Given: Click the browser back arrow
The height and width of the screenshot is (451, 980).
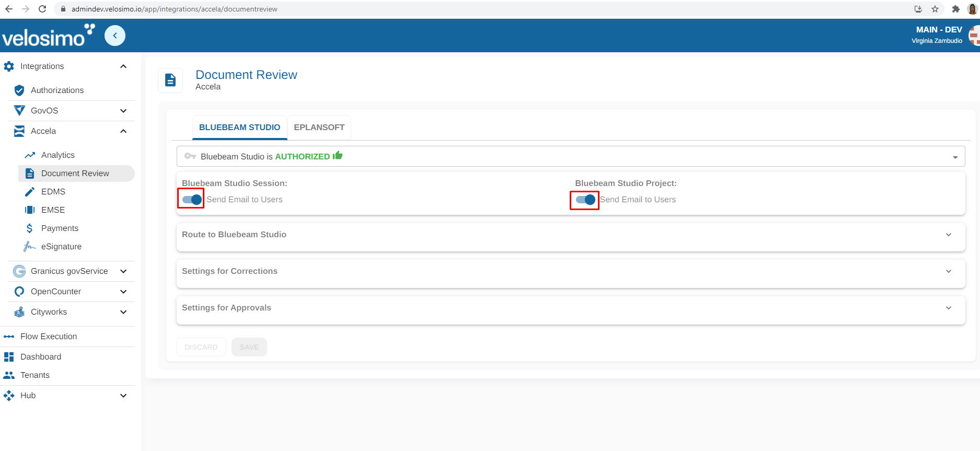Looking at the screenshot, I should tap(9, 9).
